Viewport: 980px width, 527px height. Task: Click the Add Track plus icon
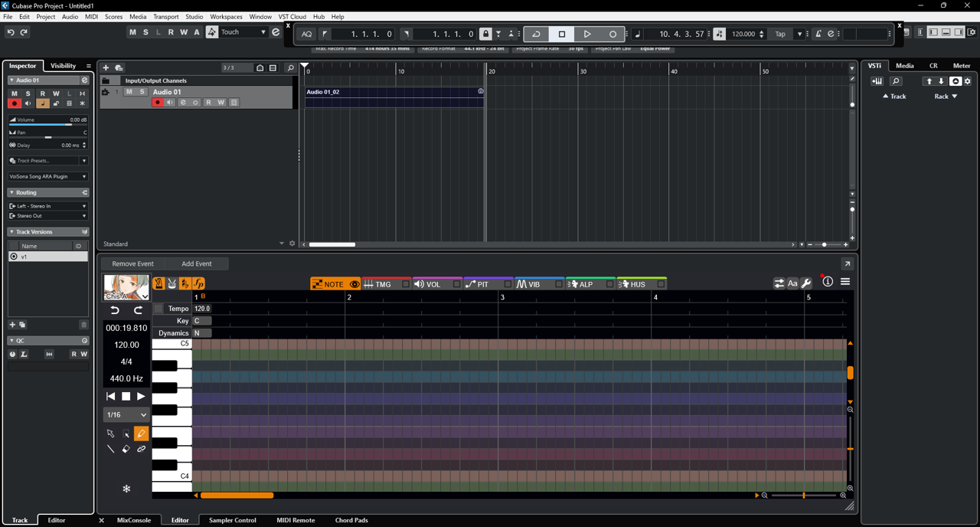(106, 68)
